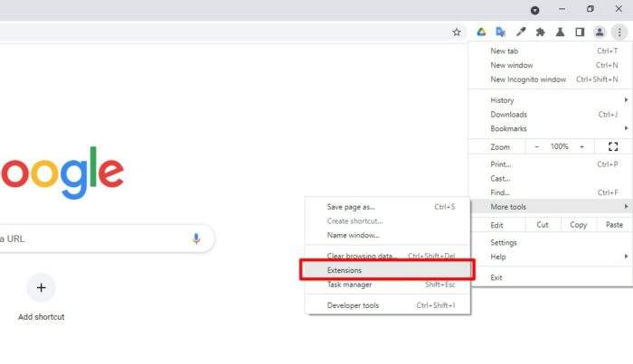This screenshot has width=633, height=364.
Task: Open a New Incognito window
Action: [551, 79]
